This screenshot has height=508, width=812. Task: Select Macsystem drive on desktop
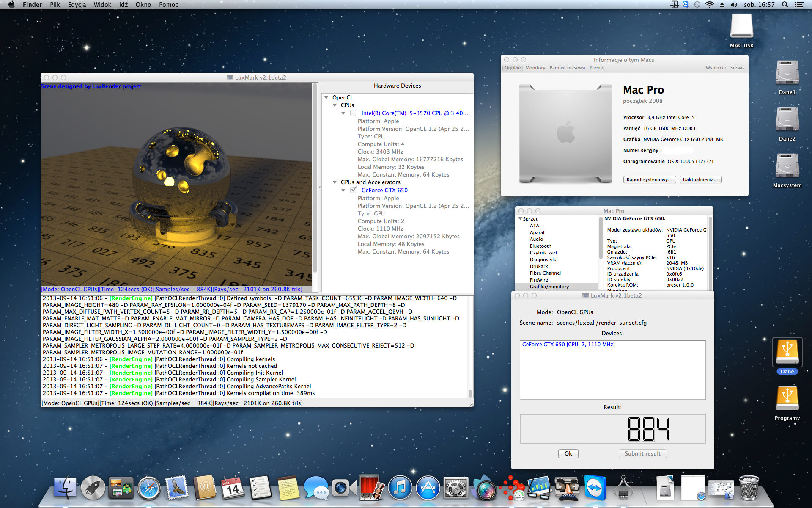click(x=787, y=166)
